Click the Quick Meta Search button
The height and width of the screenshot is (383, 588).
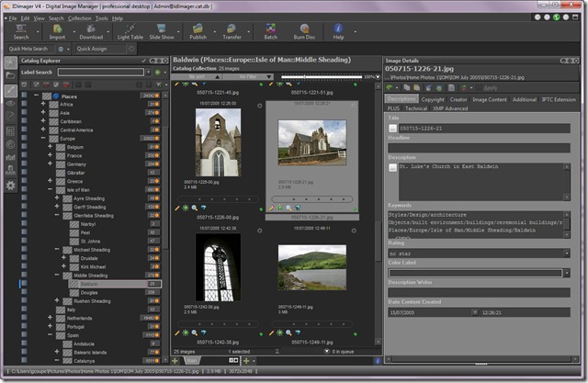pos(28,48)
